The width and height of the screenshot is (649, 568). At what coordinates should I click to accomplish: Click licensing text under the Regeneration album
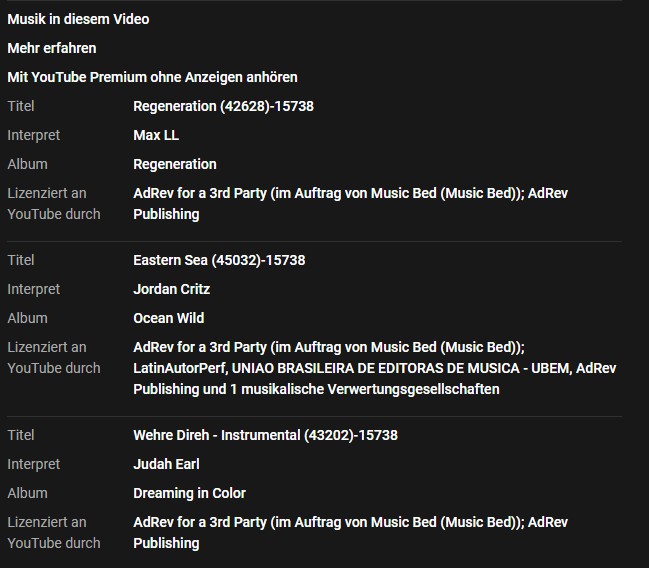pos(350,203)
